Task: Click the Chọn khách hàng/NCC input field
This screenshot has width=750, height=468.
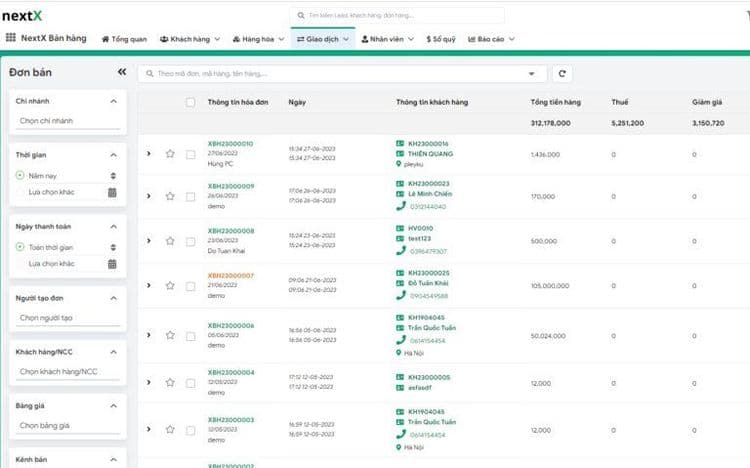Action: [65, 372]
